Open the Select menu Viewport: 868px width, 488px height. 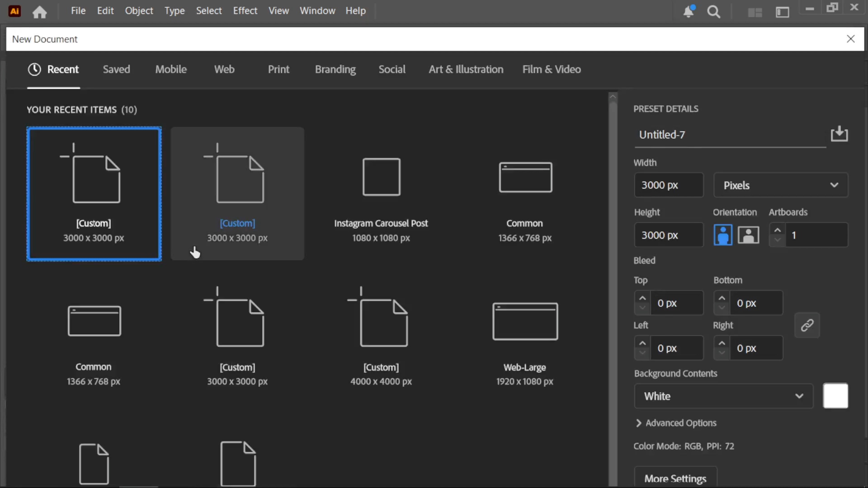pyautogui.click(x=209, y=11)
